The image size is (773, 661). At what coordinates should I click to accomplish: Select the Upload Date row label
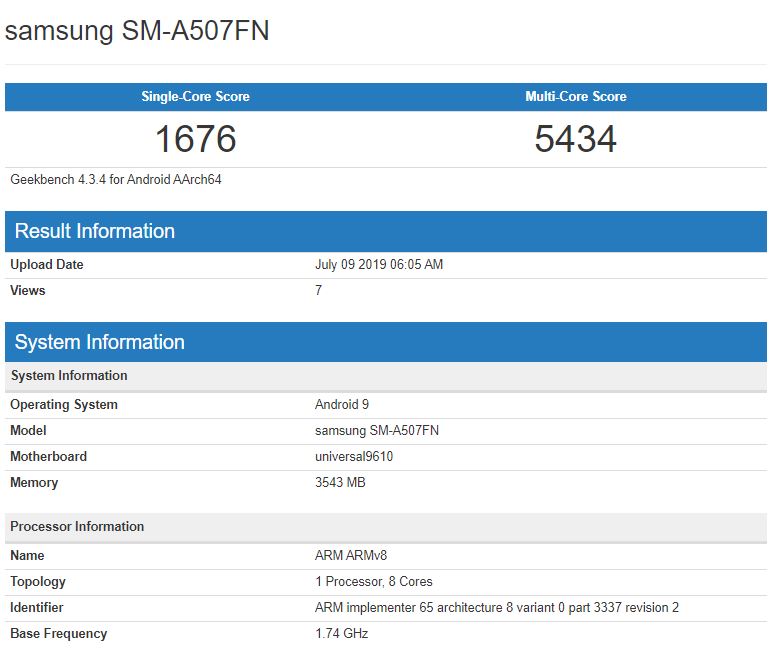coord(47,265)
